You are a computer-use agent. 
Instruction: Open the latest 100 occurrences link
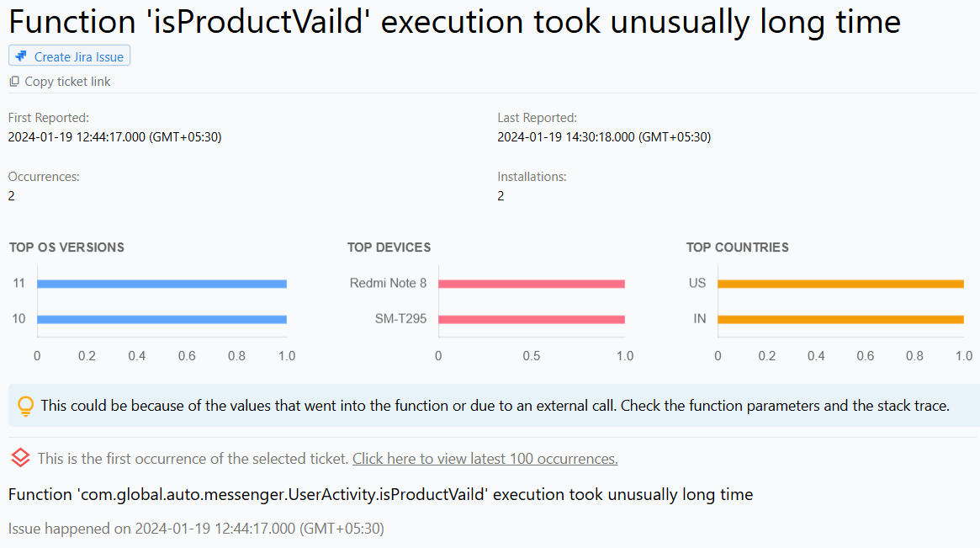485,458
